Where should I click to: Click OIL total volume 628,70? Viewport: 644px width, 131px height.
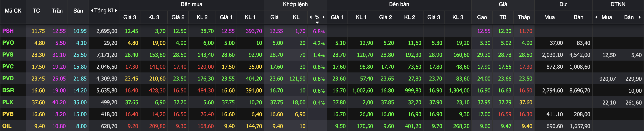coord(109,126)
